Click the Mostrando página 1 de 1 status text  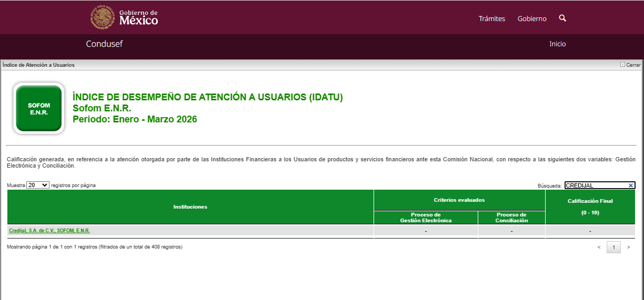pyautogui.click(x=95, y=247)
